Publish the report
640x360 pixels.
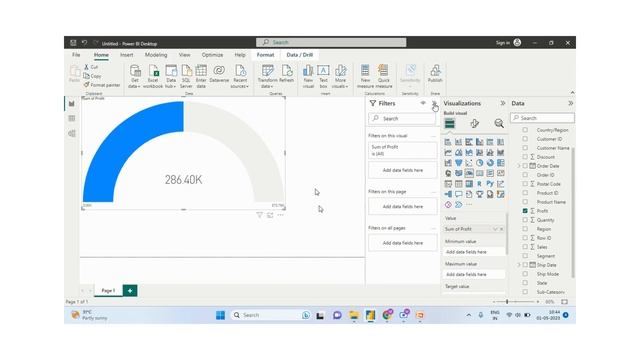pos(435,74)
